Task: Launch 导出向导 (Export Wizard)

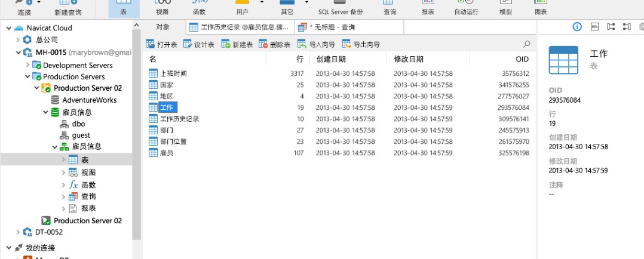Action: tap(361, 44)
